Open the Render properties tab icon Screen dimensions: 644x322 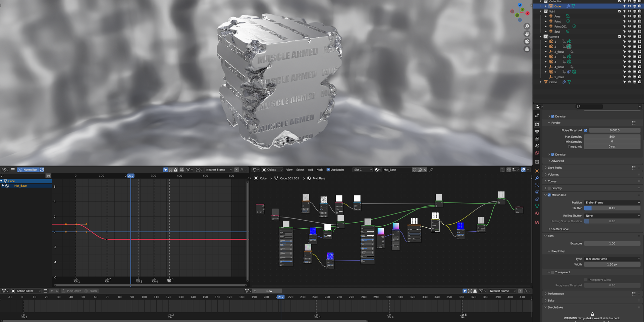coord(537,124)
